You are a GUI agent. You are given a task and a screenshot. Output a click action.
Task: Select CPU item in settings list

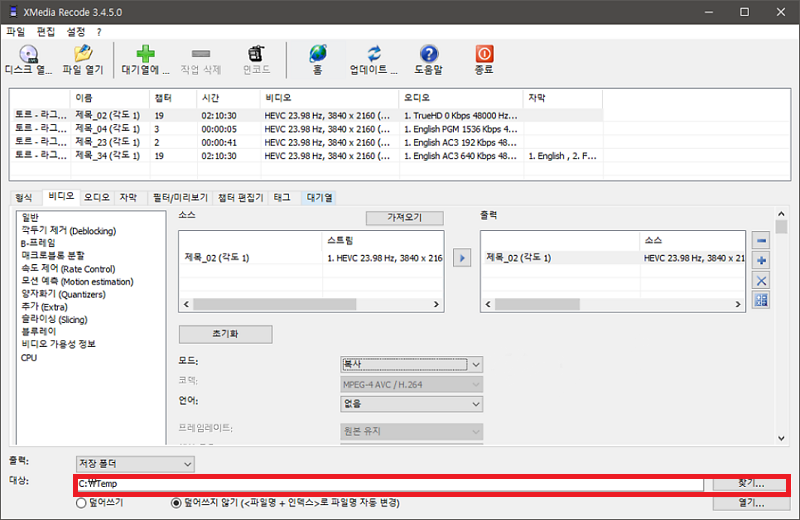tap(29, 358)
